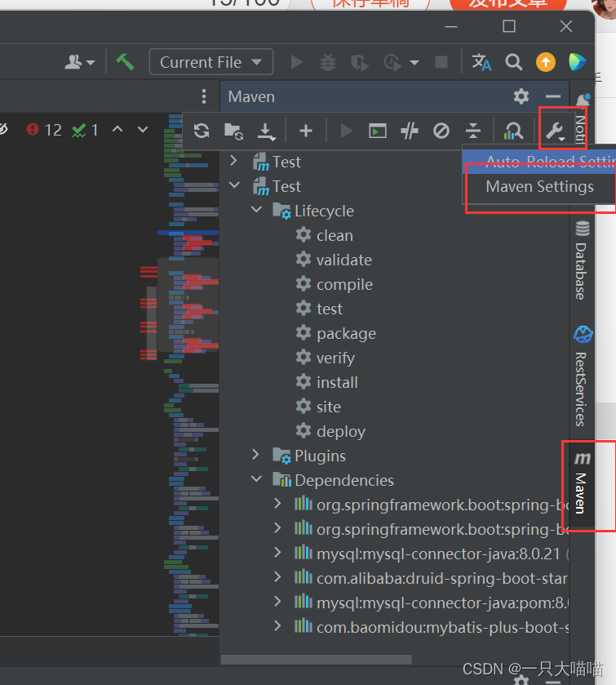Open Search Everywhere magnifier
Screen dimensions: 616x685
pyautogui.click(x=513, y=62)
